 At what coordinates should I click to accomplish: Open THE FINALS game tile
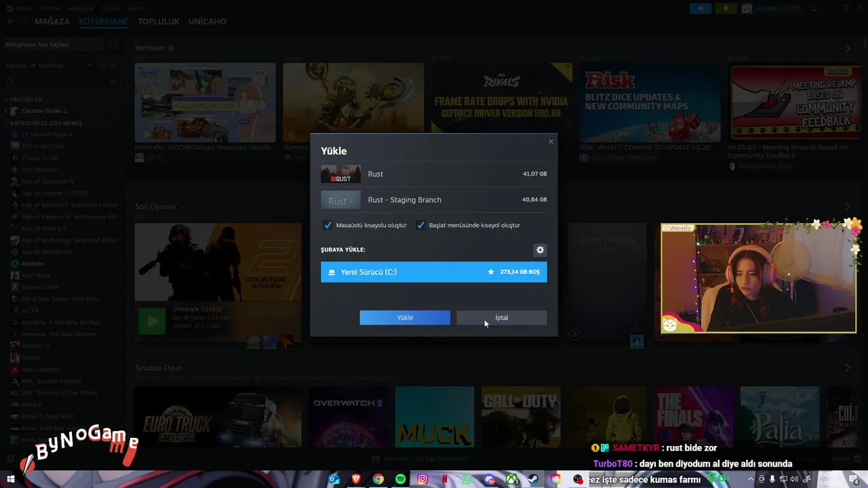[694, 417]
